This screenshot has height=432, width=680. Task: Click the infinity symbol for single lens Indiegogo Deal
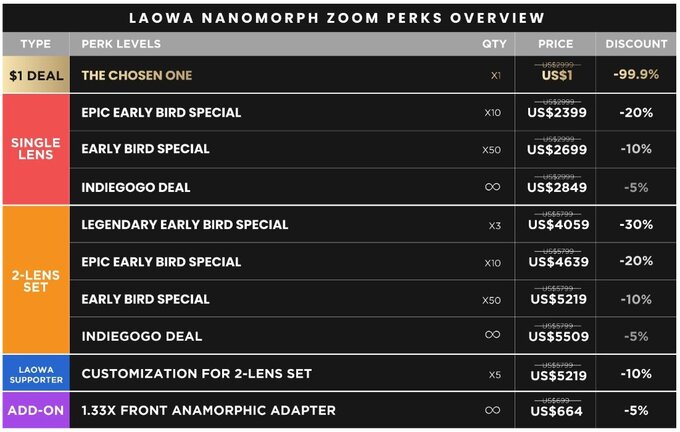coord(493,187)
